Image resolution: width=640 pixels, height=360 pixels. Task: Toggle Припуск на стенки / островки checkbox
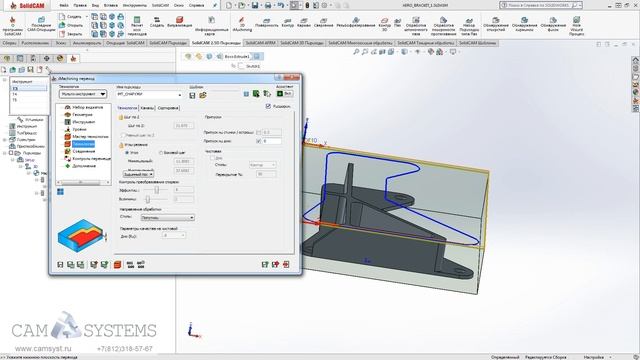[x=258, y=132]
